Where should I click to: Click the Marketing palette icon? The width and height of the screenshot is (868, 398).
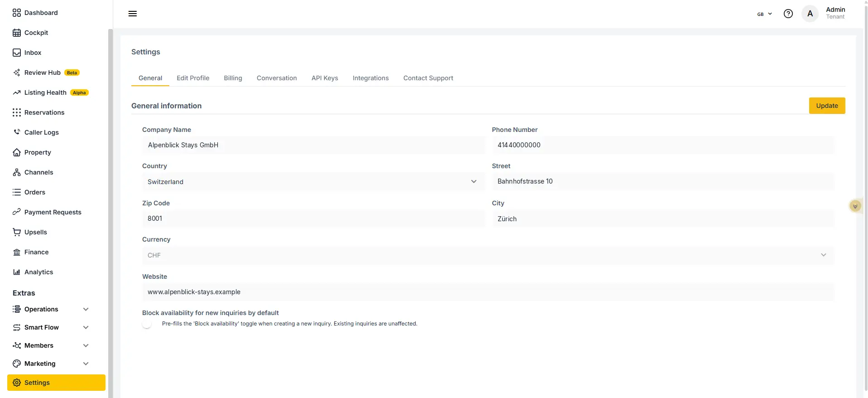pyautogui.click(x=17, y=364)
